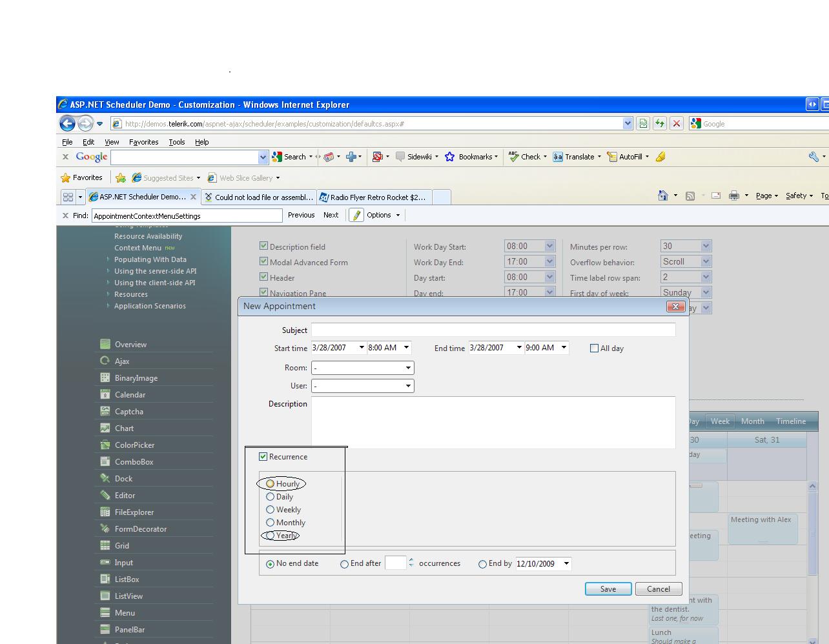Screen dimensions: 829x644
Task: Switch to the Could not load file tab
Action: click(x=258, y=197)
